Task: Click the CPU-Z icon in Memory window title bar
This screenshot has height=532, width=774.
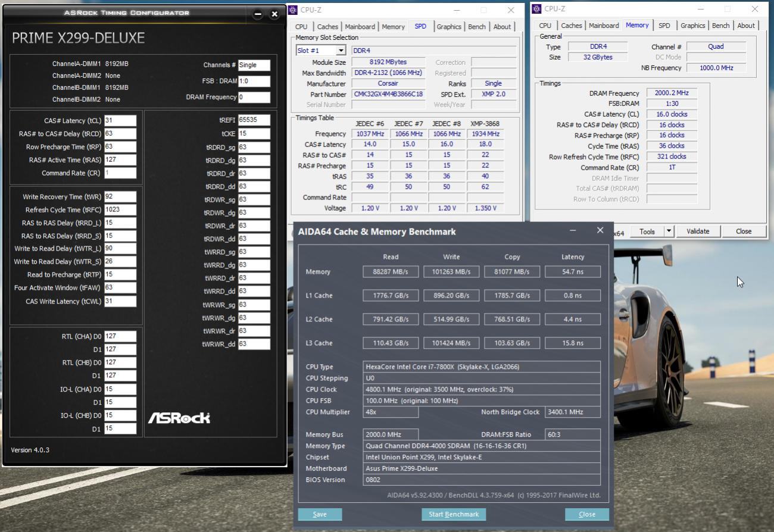Action: pos(536,9)
